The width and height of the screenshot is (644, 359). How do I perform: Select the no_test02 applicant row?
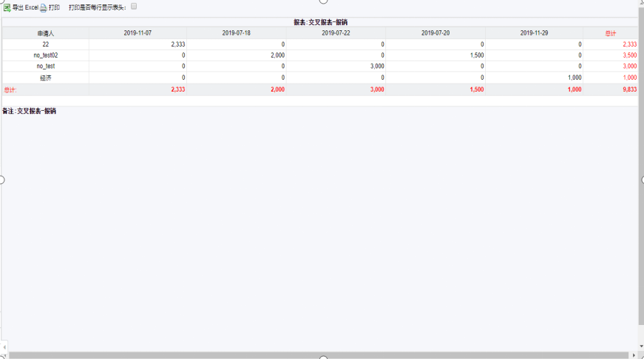tap(46, 55)
